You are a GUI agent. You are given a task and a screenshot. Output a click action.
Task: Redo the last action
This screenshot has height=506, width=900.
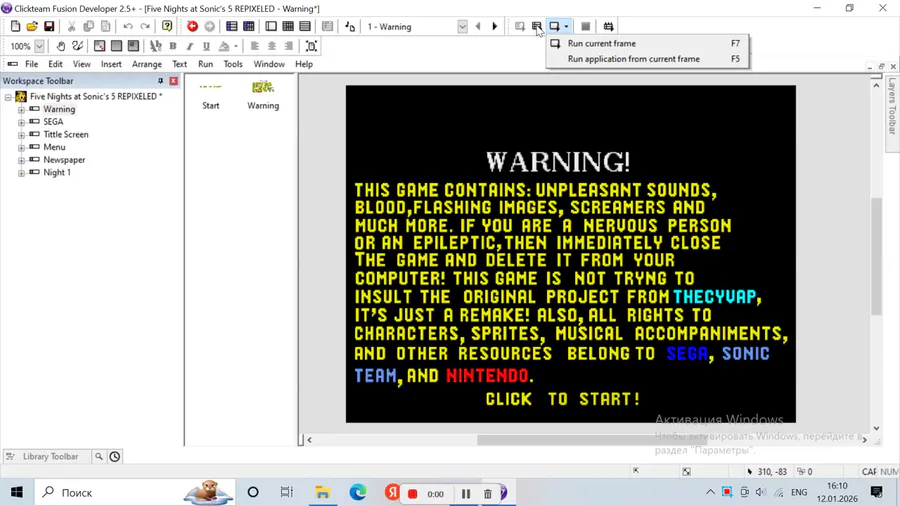pos(145,26)
